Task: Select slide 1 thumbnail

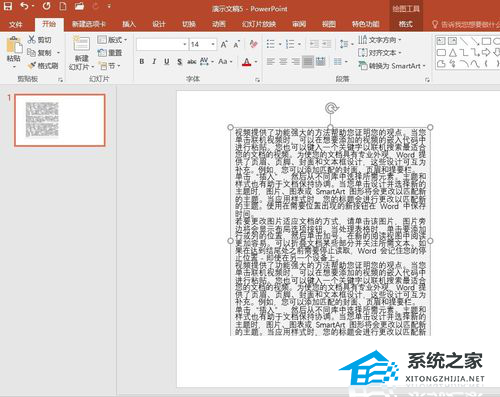Action: (x=60, y=120)
